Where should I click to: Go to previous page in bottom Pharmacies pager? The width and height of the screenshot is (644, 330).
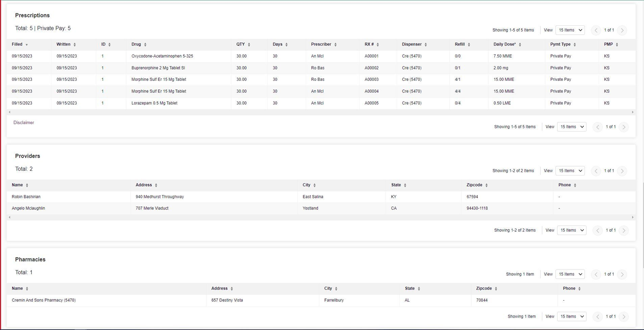tap(597, 317)
